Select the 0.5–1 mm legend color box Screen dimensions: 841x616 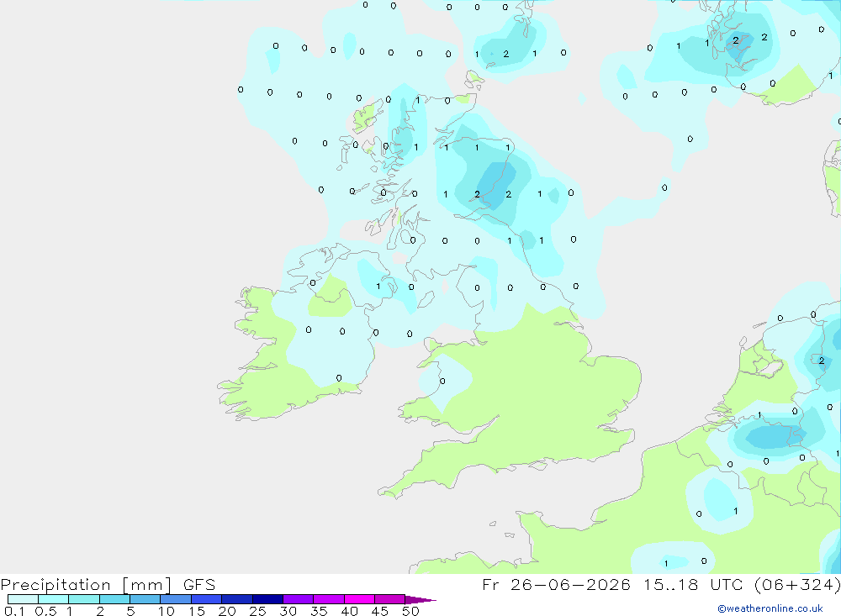53,599
